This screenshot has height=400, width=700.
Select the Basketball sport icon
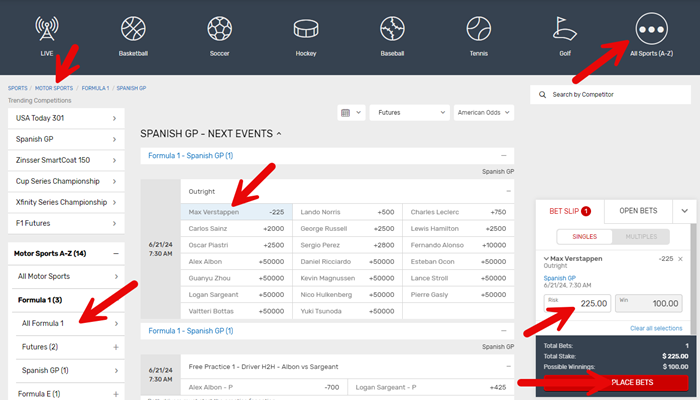[133, 28]
